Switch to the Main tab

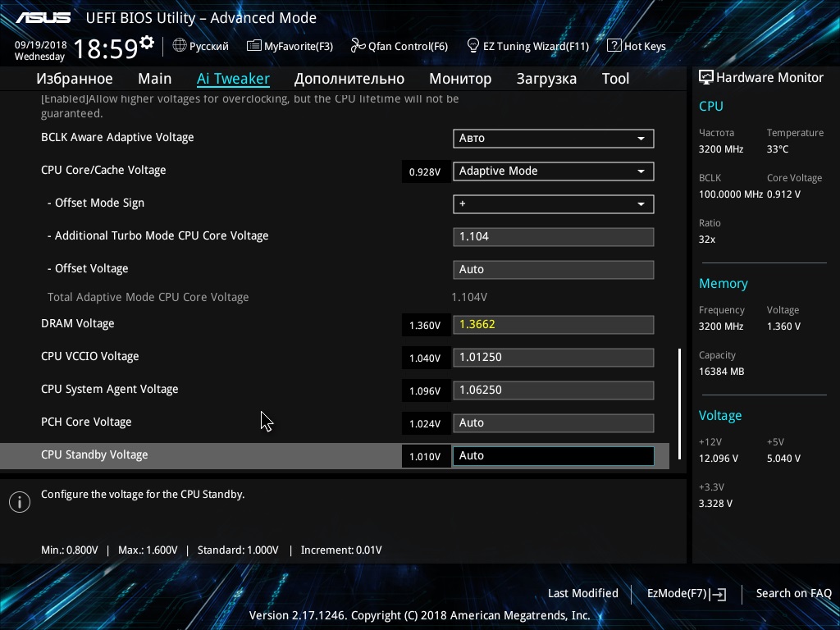(x=155, y=79)
